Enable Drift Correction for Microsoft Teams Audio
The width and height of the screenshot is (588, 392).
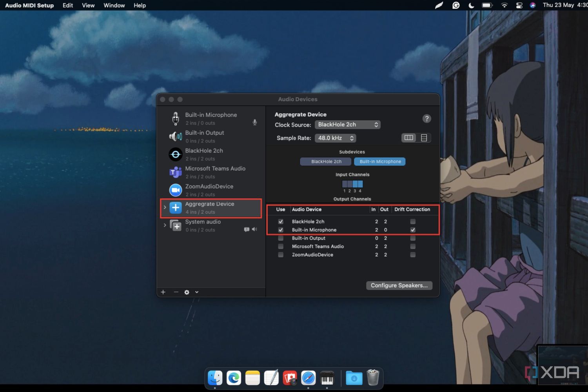tap(413, 246)
